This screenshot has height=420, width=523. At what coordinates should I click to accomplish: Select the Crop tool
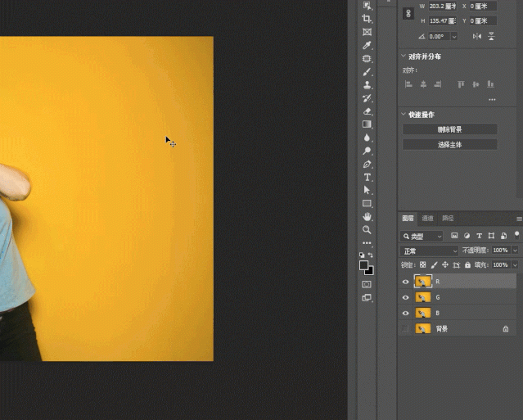[x=367, y=19]
